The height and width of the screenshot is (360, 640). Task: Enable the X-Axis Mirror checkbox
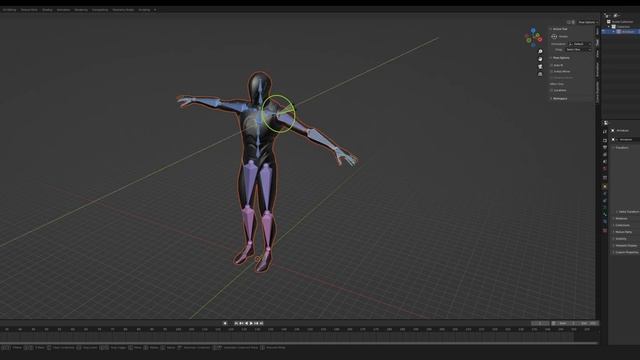(x=552, y=71)
